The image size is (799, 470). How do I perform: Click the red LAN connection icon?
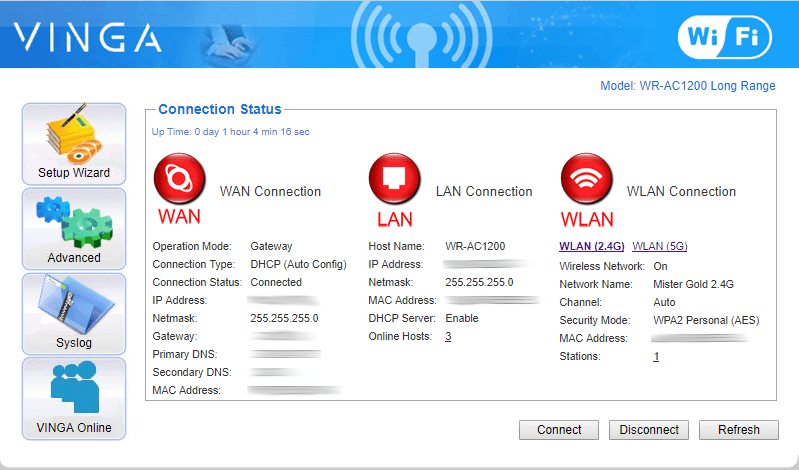click(394, 180)
